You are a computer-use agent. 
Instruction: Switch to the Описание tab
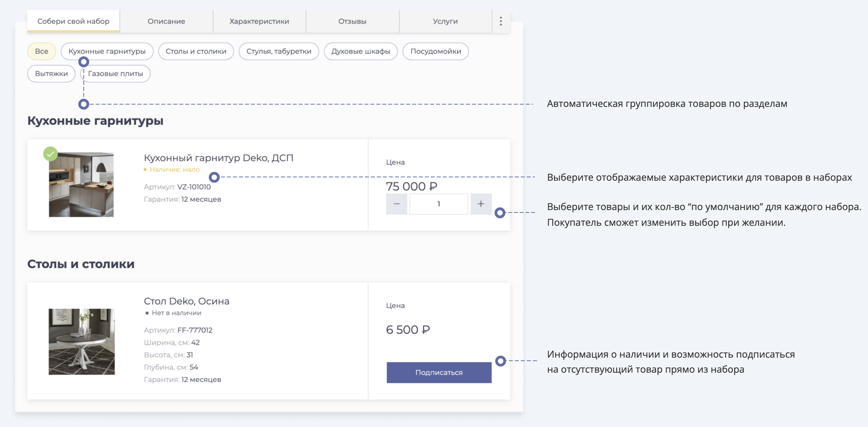(x=166, y=21)
